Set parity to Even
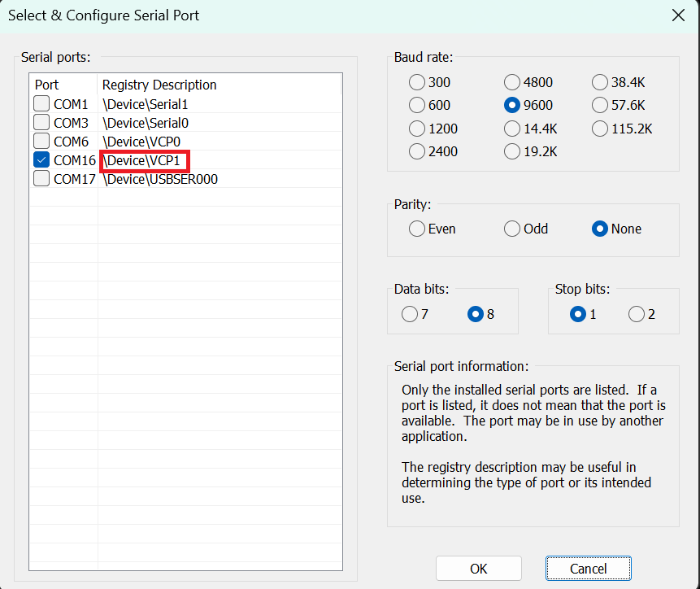700x589 pixels. 417,229
